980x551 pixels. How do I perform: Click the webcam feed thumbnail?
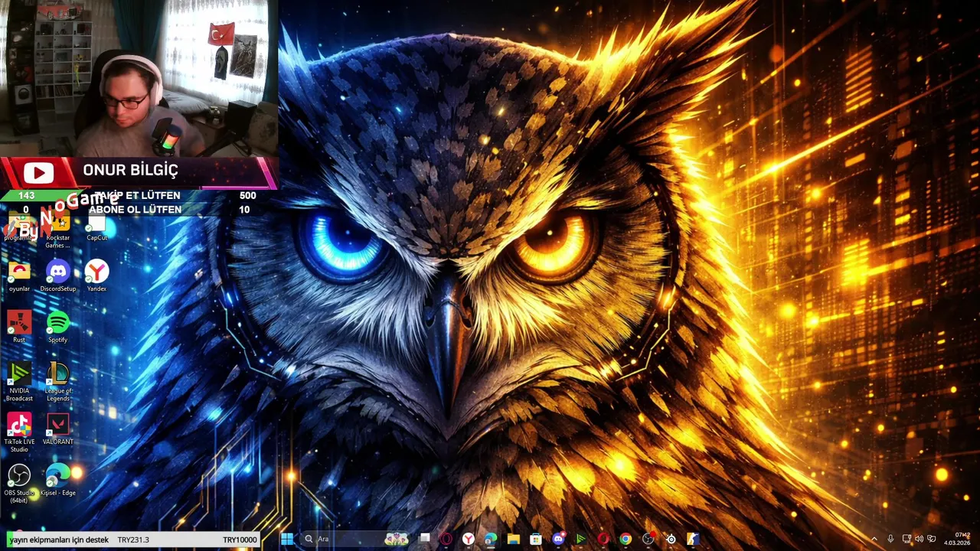[139, 78]
